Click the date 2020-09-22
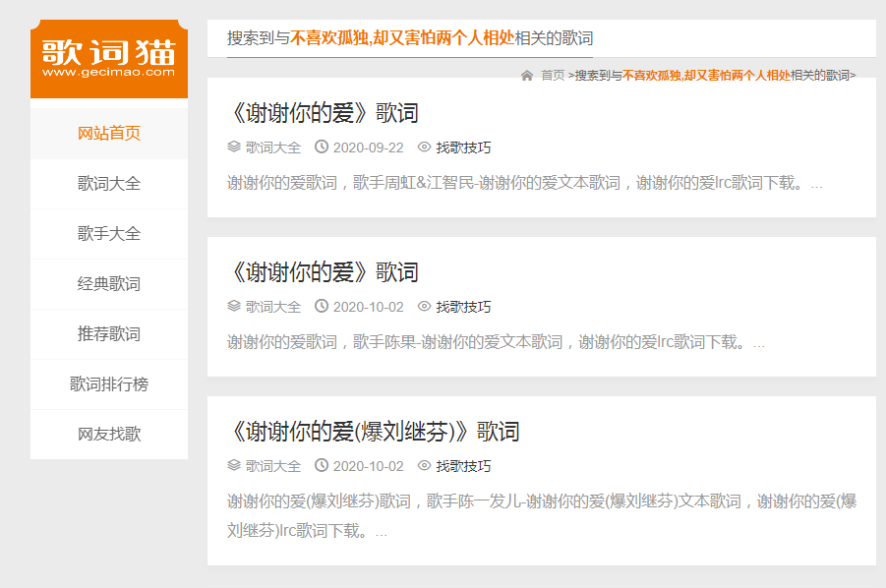This screenshot has width=886, height=588. coord(369,148)
